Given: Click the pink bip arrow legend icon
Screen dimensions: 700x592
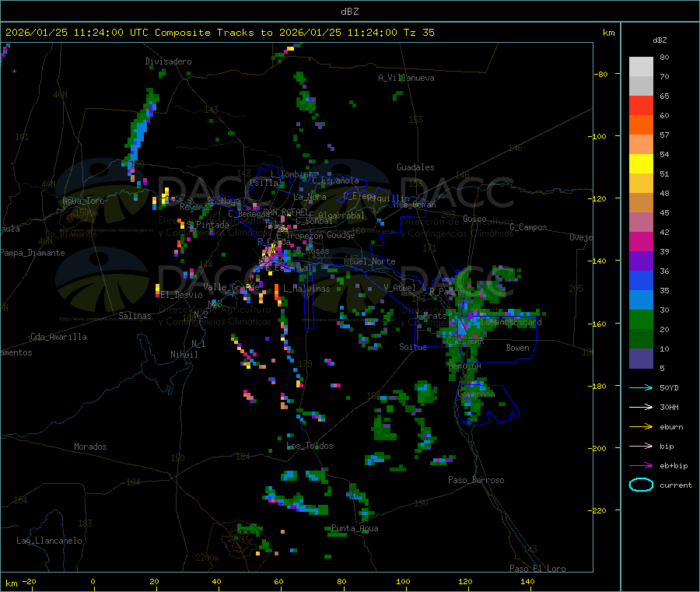Looking at the screenshot, I should tap(641, 446).
